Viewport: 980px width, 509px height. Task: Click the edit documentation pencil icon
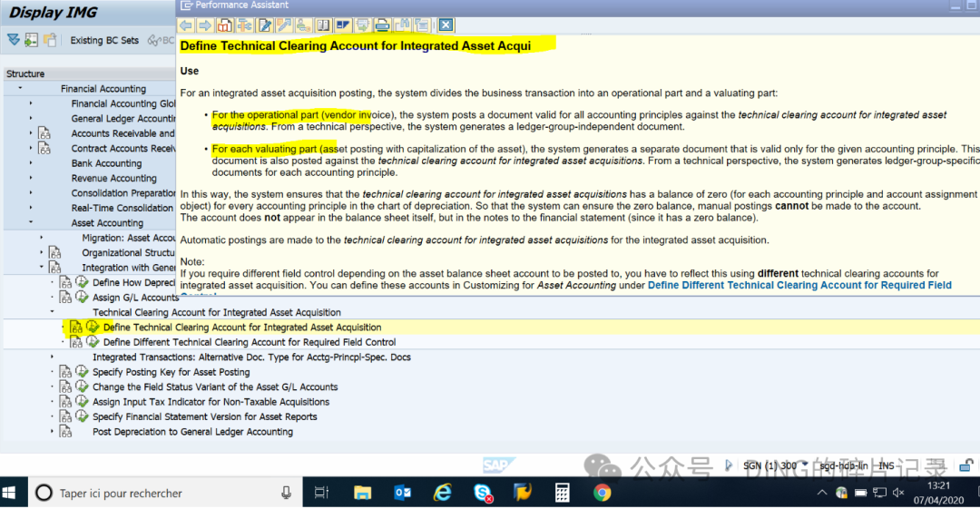[264, 25]
